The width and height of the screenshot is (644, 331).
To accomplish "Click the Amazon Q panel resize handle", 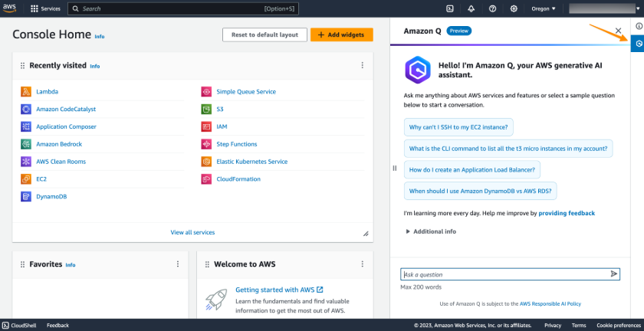I will tap(395, 168).
